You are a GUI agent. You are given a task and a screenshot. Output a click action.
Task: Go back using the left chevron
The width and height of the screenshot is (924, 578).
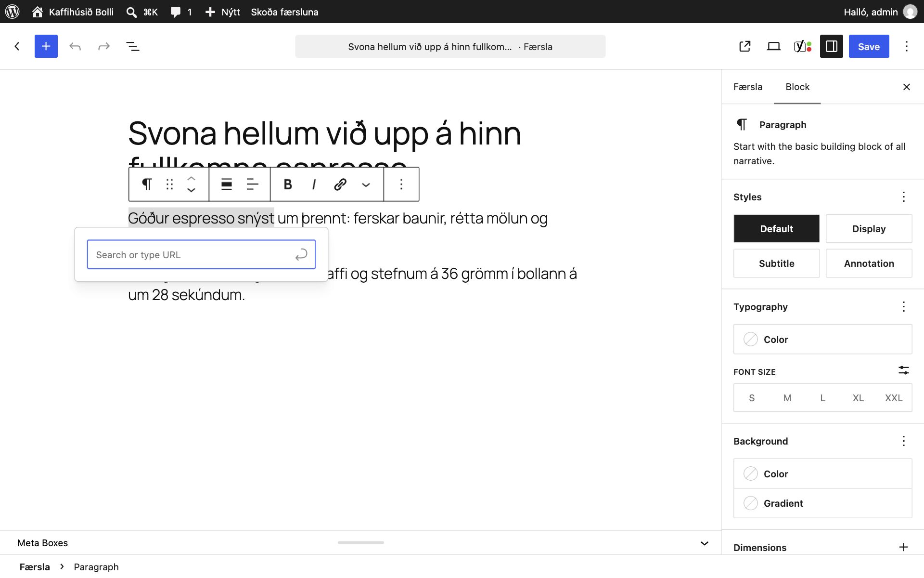[17, 46]
